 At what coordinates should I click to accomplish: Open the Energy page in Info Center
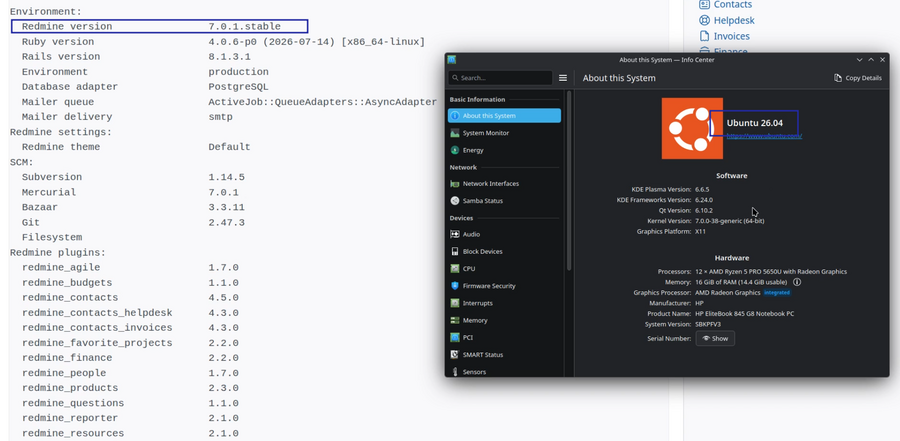coord(505,150)
